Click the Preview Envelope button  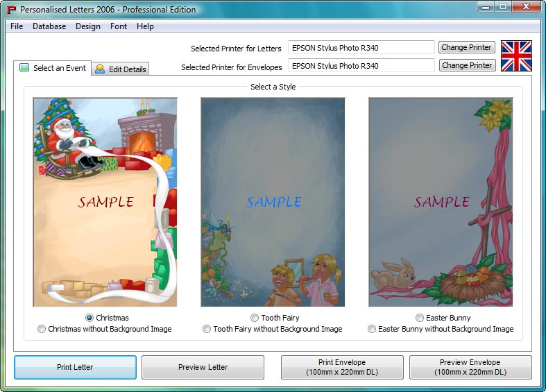470,367
